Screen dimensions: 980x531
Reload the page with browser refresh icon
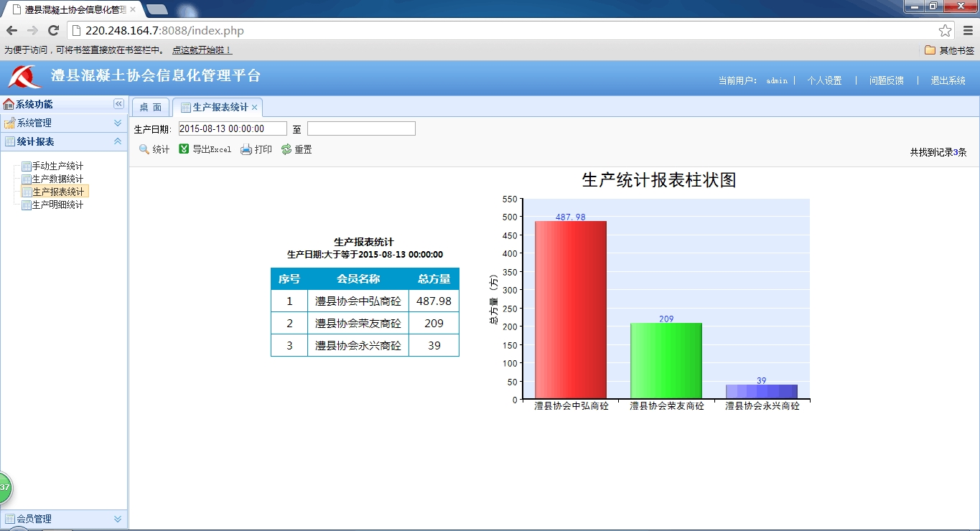(x=53, y=30)
